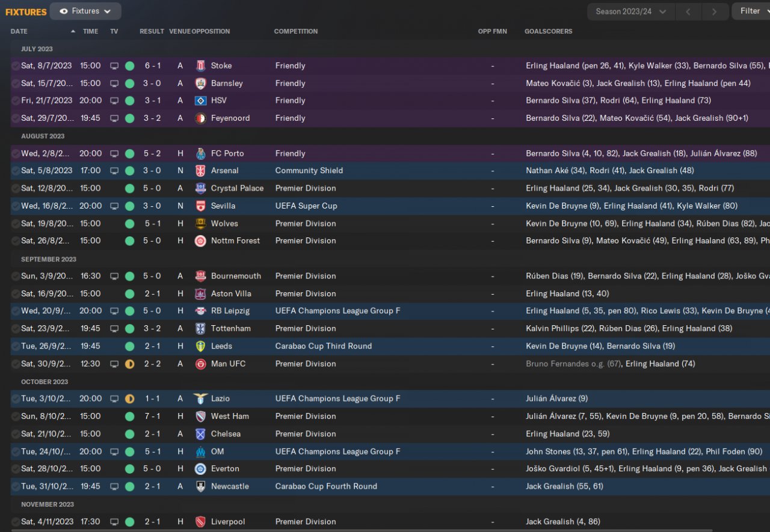Toggle the check mark on the Feyenoord fixture
The height and width of the screenshot is (532, 770).
(x=15, y=118)
